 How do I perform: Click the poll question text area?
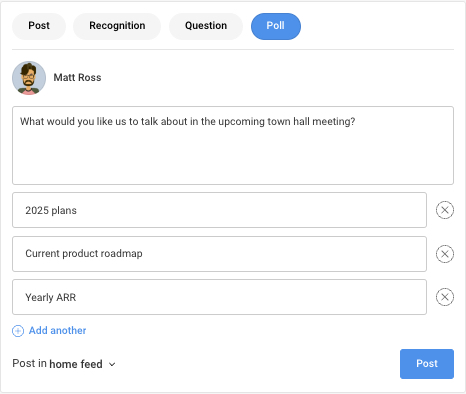(233, 145)
